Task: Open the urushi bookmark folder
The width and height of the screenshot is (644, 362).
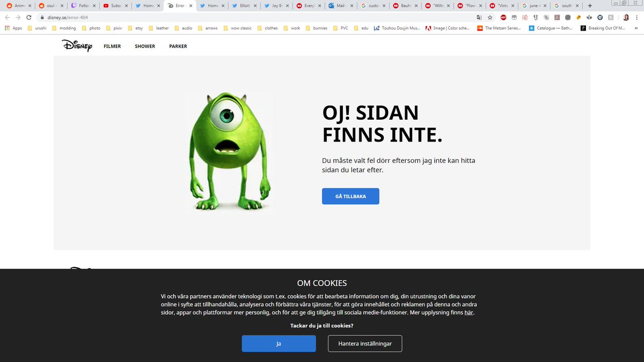Action: (x=36, y=28)
